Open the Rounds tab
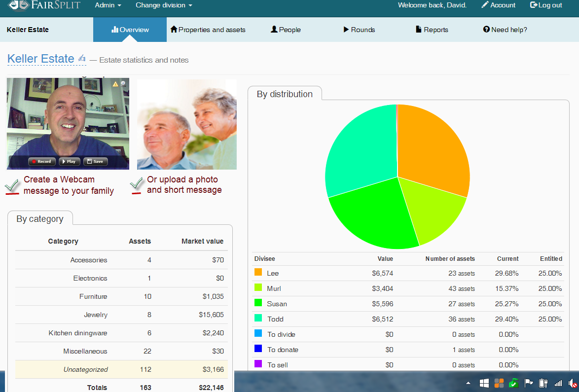The image size is (579, 392). pyautogui.click(x=359, y=30)
